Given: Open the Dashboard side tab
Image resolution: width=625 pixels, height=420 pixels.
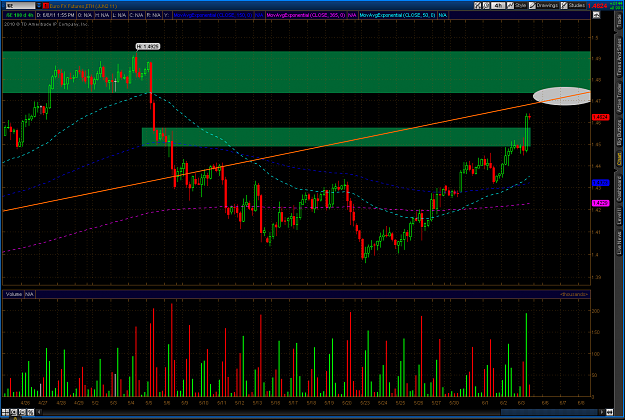Looking at the screenshot, I should 619,188.
